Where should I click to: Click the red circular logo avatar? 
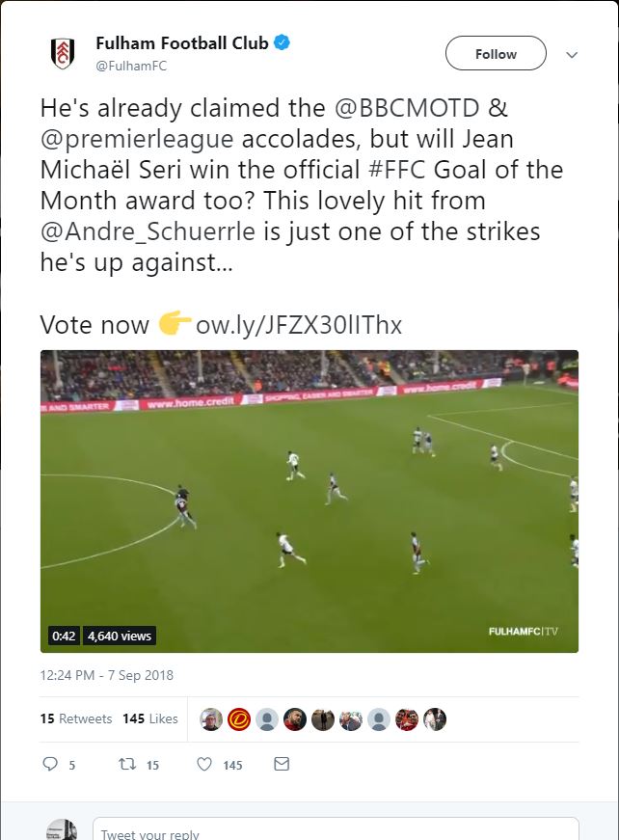239,719
